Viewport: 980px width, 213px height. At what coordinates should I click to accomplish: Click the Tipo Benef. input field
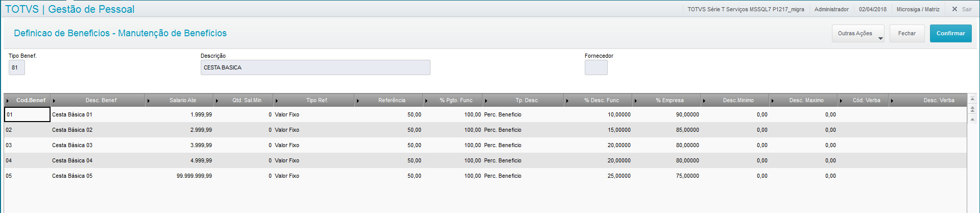coord(17,67)
